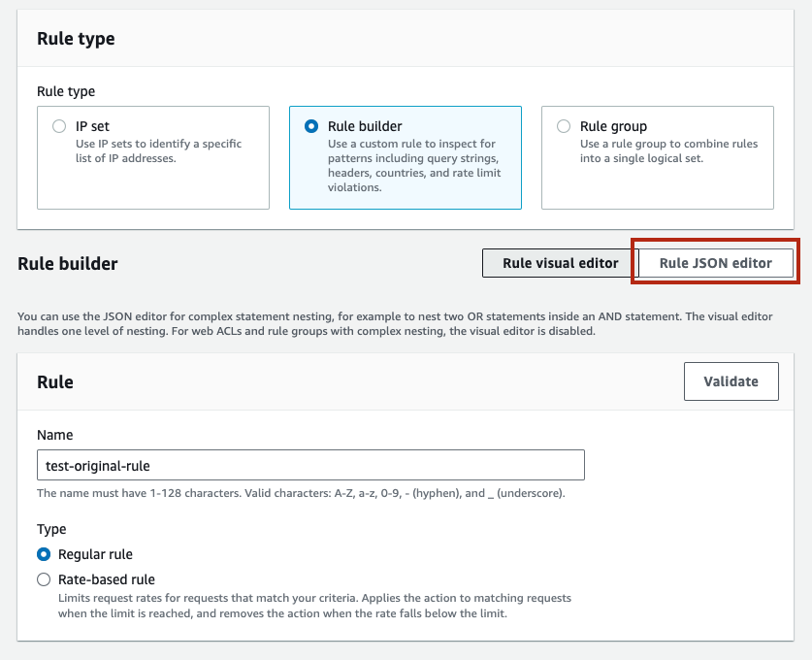812x660 pixels.
Task: Select the Rule group radio button
Action: [564, 126]
